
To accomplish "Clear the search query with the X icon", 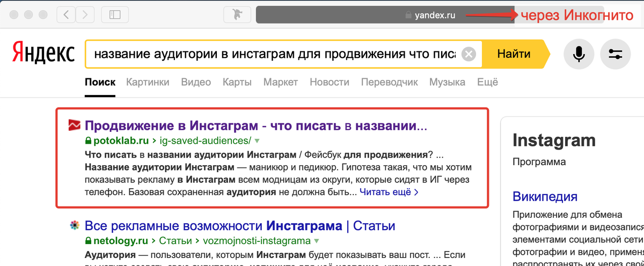I will coord(469,54).
